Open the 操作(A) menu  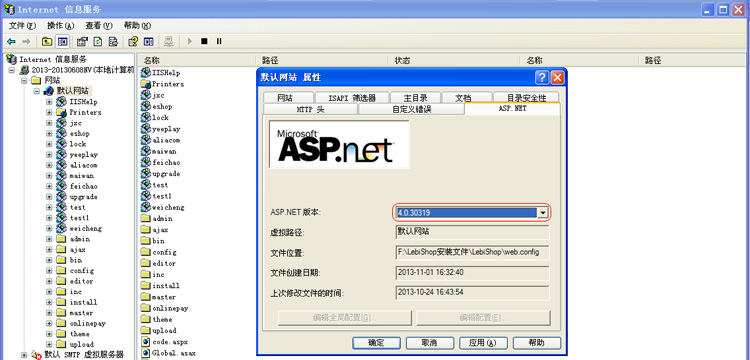point(61,25)
